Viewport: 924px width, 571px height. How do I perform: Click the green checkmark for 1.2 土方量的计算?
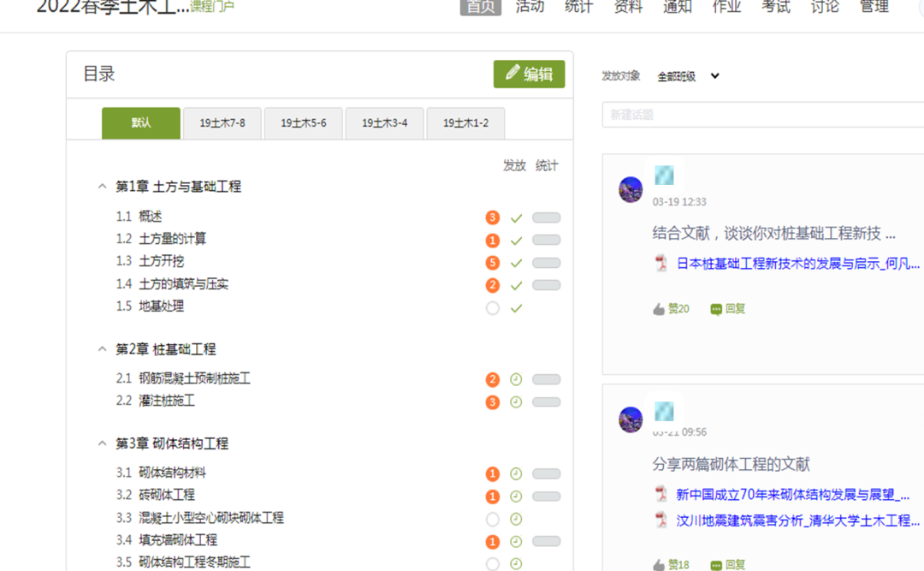tap(516, 241)
